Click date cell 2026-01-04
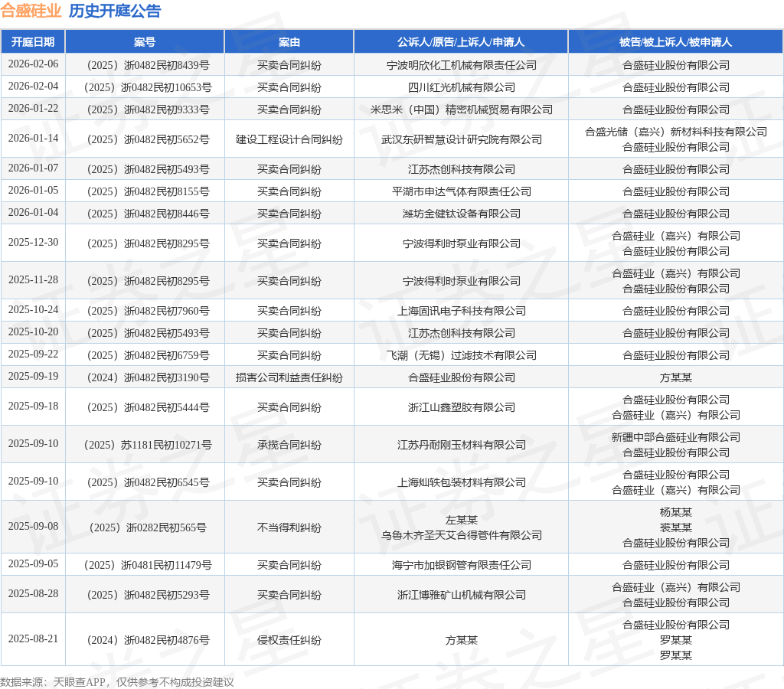This screenshot has width=784, height=689. [x=33, y=212]
